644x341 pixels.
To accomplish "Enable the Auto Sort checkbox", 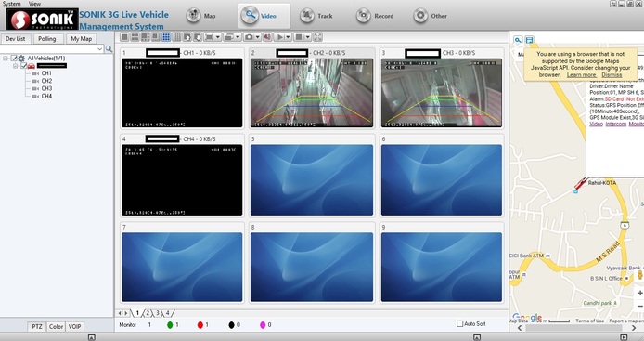I will [x=460, y=323].
